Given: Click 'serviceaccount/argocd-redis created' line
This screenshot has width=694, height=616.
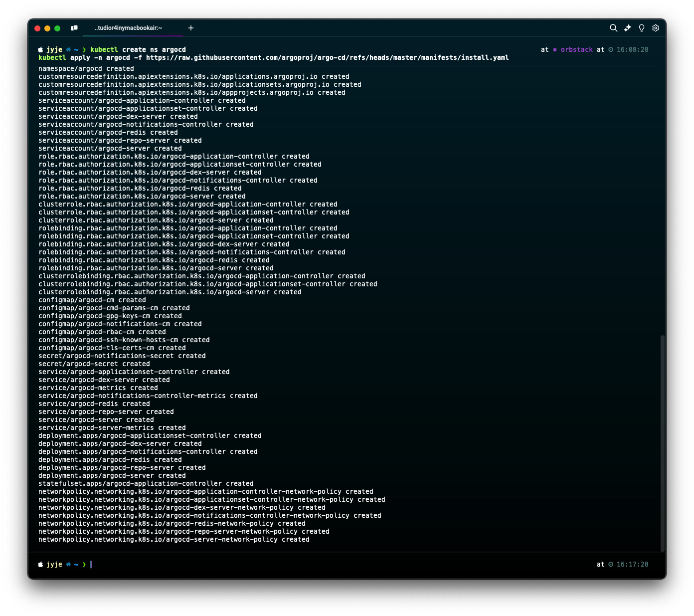Looking at the screenshot, I should (x=108, y=133).
